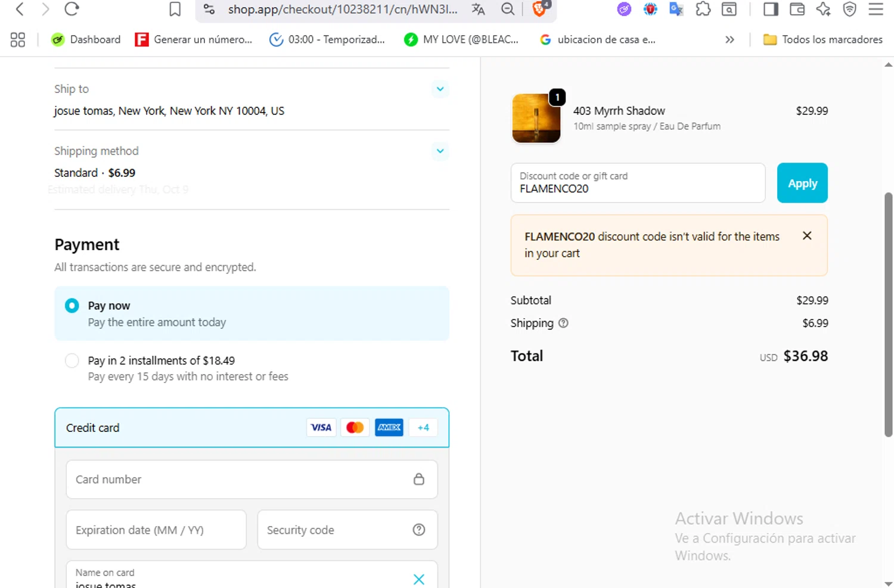Click the scrollbar up arrow
This screenshot has height=588, width=894.
(x=888, y=64)
